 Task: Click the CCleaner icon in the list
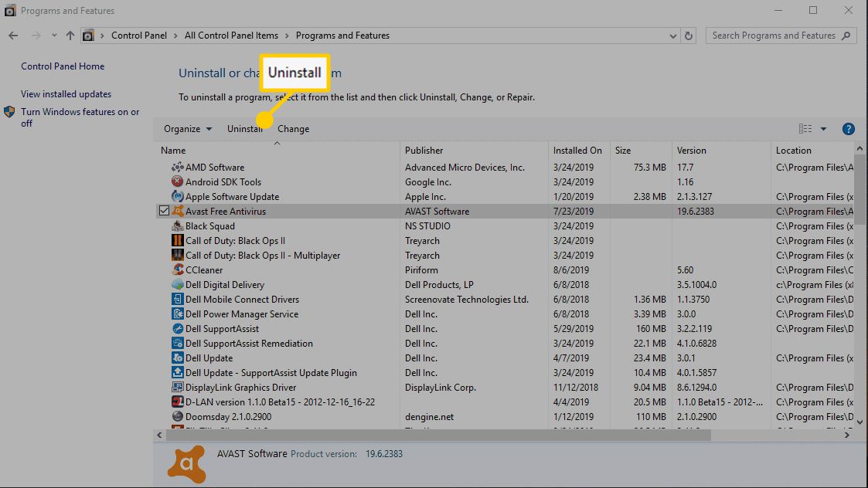[177, 270]
